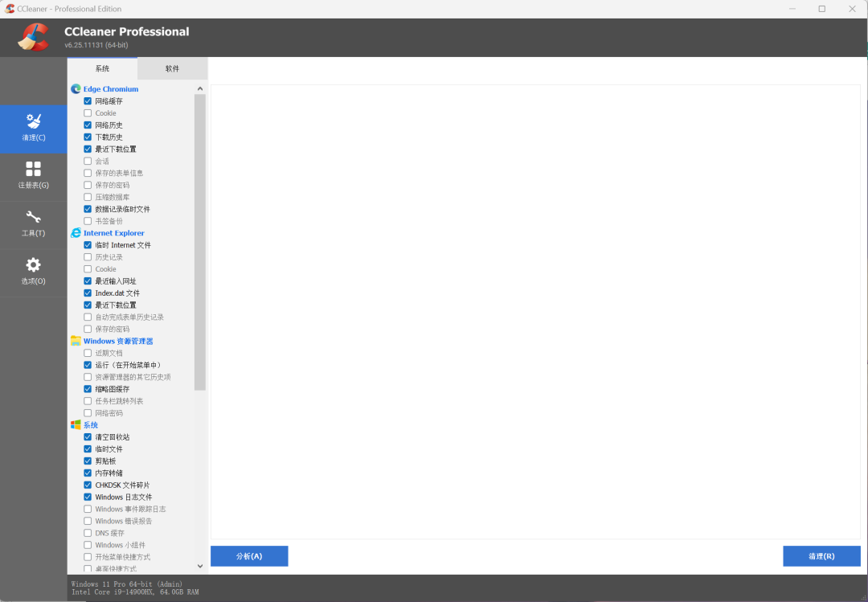Enable Windows 事件跟踪日志 checkbox
Viewport: 868px width, 602px height.
pyautogui.click(x=88, y=509)
